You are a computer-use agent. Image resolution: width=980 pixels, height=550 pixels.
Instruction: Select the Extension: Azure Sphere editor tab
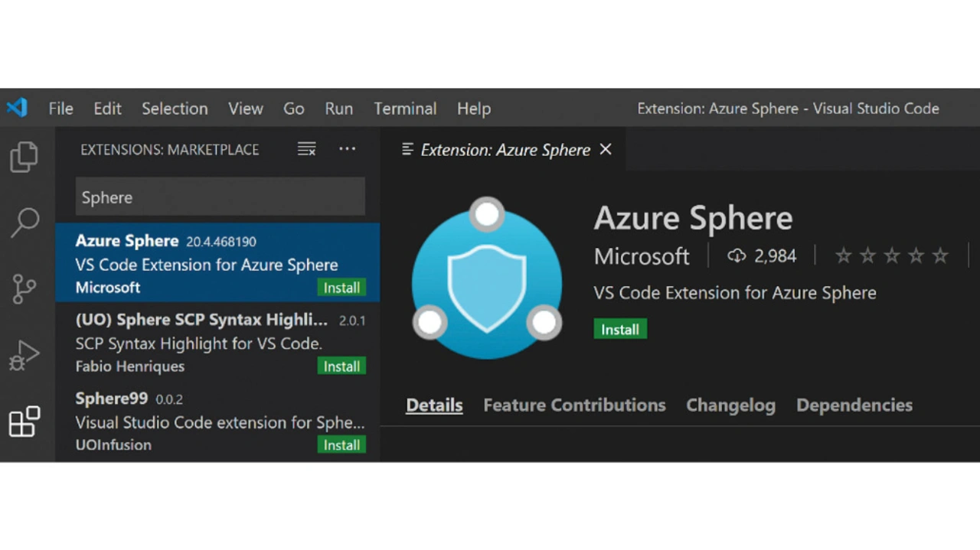pyautogui.click(x=505, y=149)
